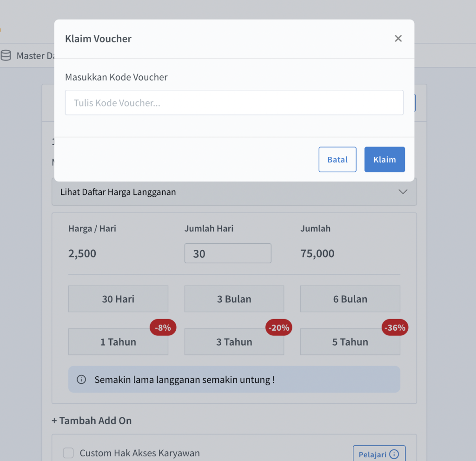The width and height of the screenshot is (476, 461).
Task: Click the Tulis Kode Voucher input field
Action: [234, 103]
